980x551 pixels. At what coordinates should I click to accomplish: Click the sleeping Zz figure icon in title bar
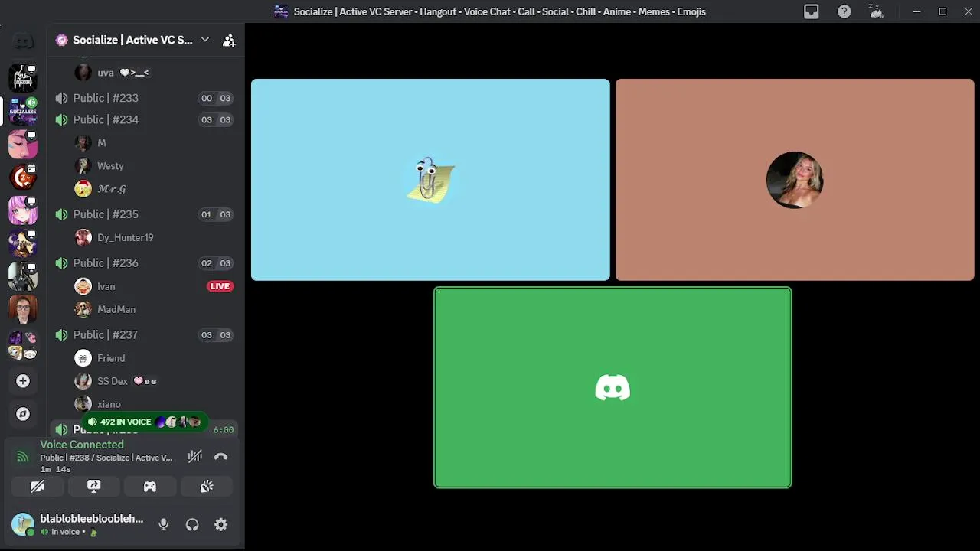pos(877,11)
